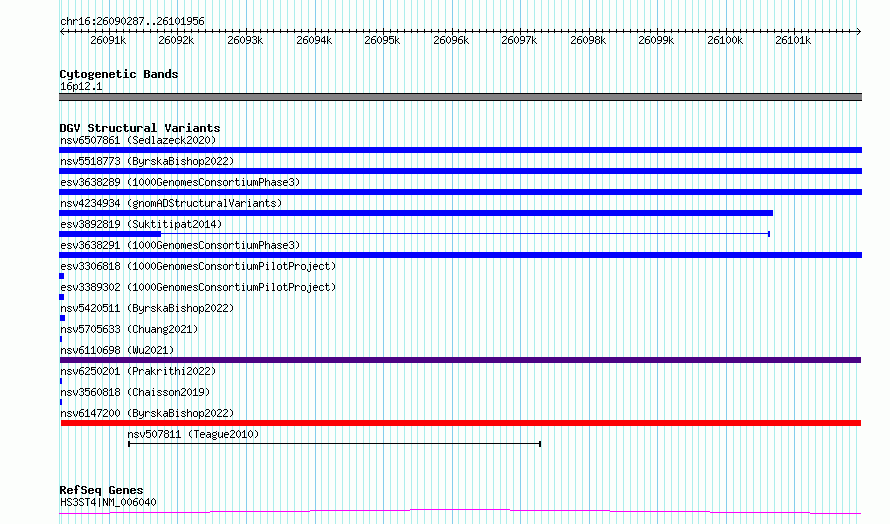Select the HS3ST4|NM_006040 gene label

pos(108,502)
